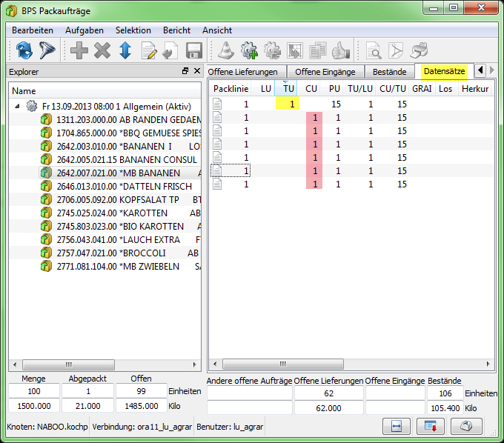Click the plus add icon
The height and width of the screenshot is (443, 504).
point(79,50)
